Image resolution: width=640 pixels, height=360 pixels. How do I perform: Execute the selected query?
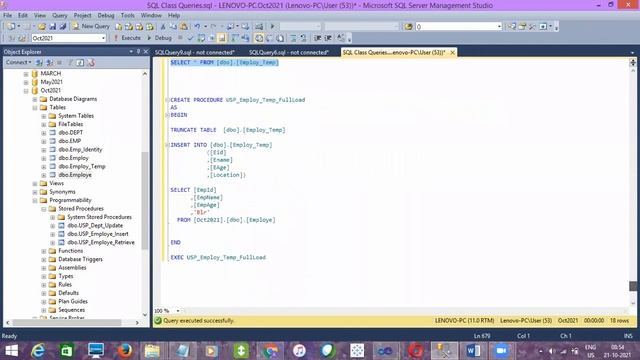127,38
